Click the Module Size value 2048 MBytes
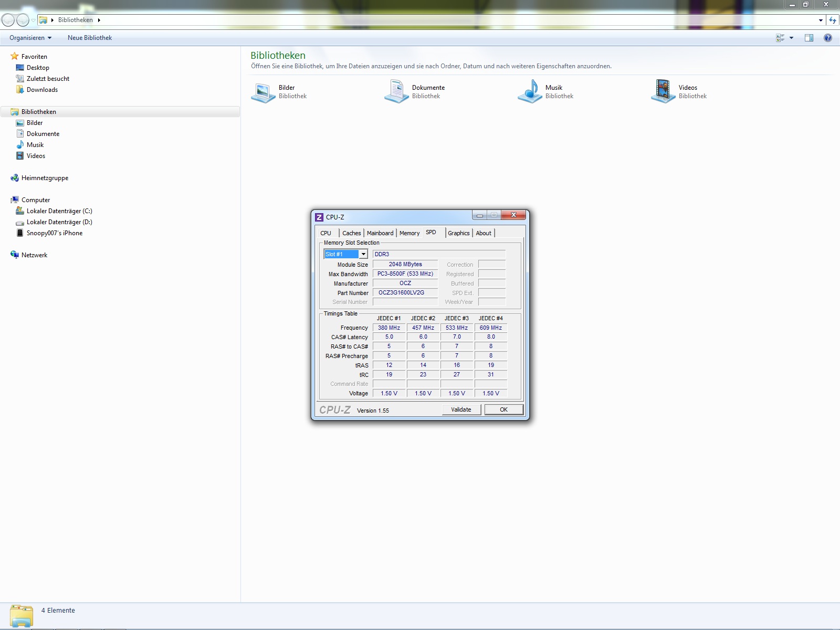 click(405, 265)
